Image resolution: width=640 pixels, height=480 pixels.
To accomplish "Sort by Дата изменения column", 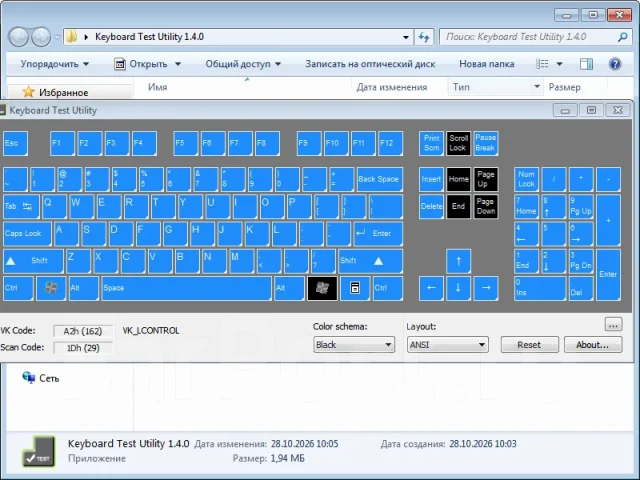I will tap(391, 87).
